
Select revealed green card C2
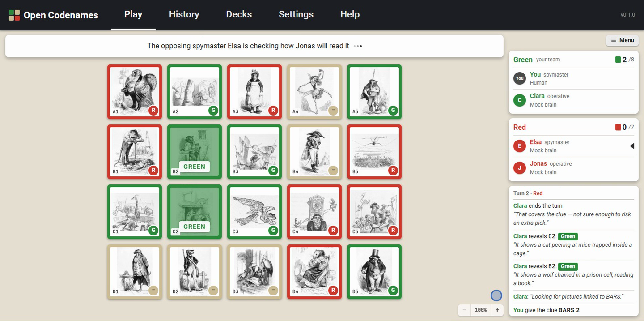pos(195,212)
